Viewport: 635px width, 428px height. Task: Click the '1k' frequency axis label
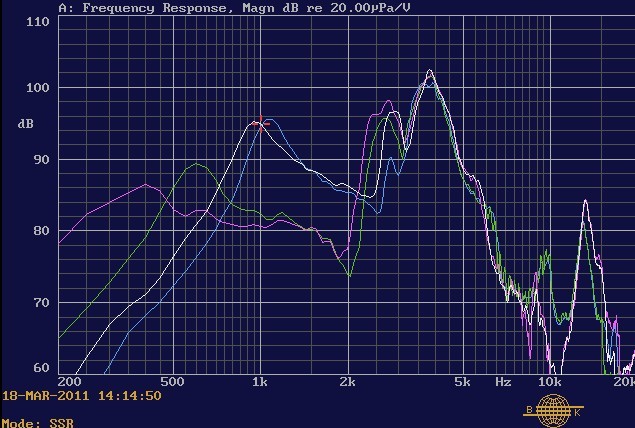click(260, 381)
